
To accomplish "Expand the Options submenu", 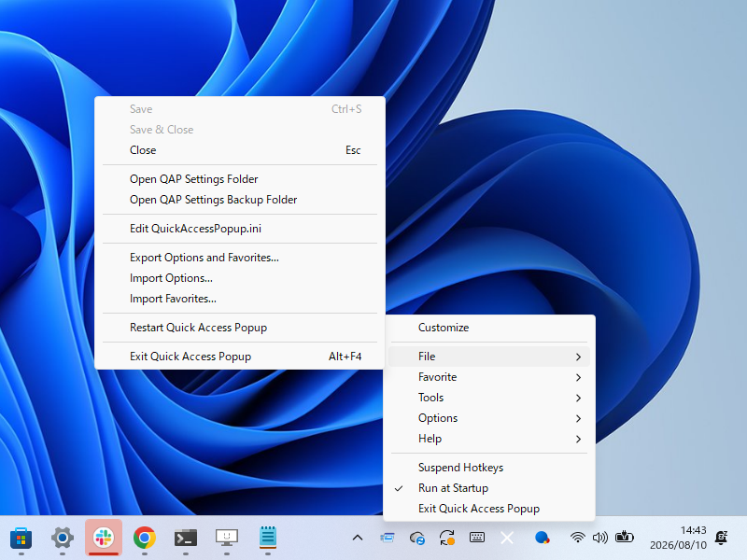I will pyautogui.click(x=489, y=418).
